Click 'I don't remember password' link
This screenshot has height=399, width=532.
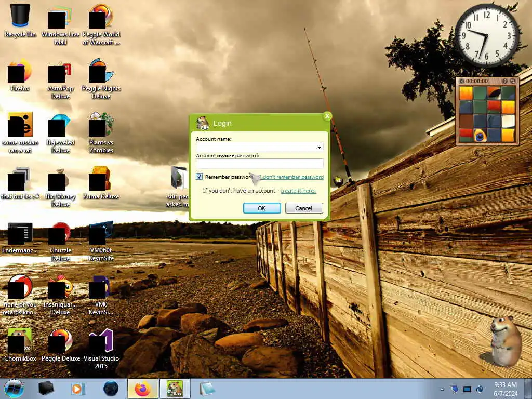point(292,177)
